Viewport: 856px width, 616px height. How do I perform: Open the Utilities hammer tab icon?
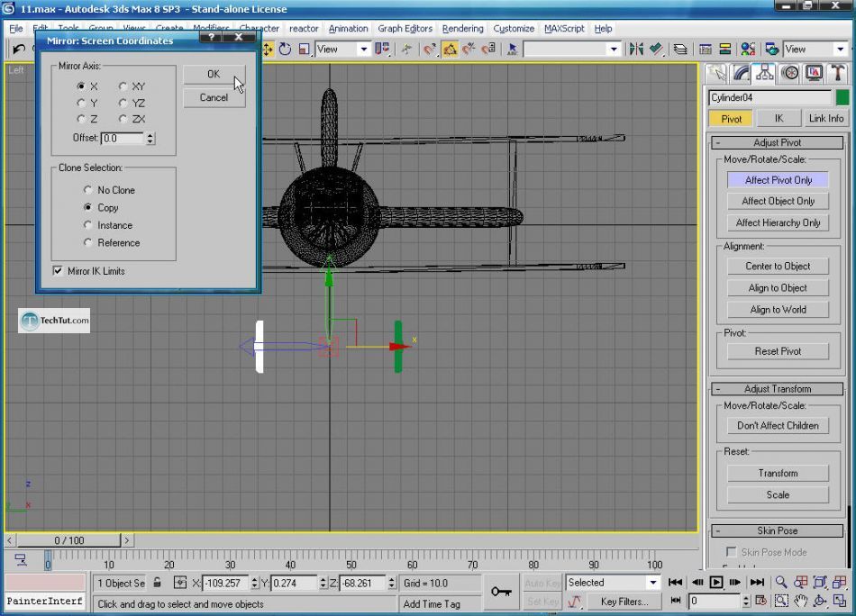click(837, 73)
